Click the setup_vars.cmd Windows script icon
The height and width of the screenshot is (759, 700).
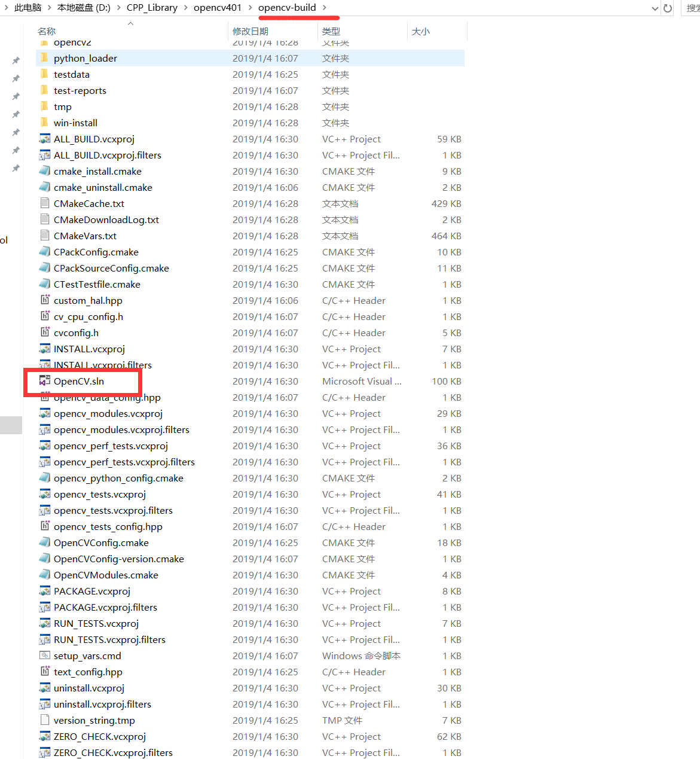(45, 656)
